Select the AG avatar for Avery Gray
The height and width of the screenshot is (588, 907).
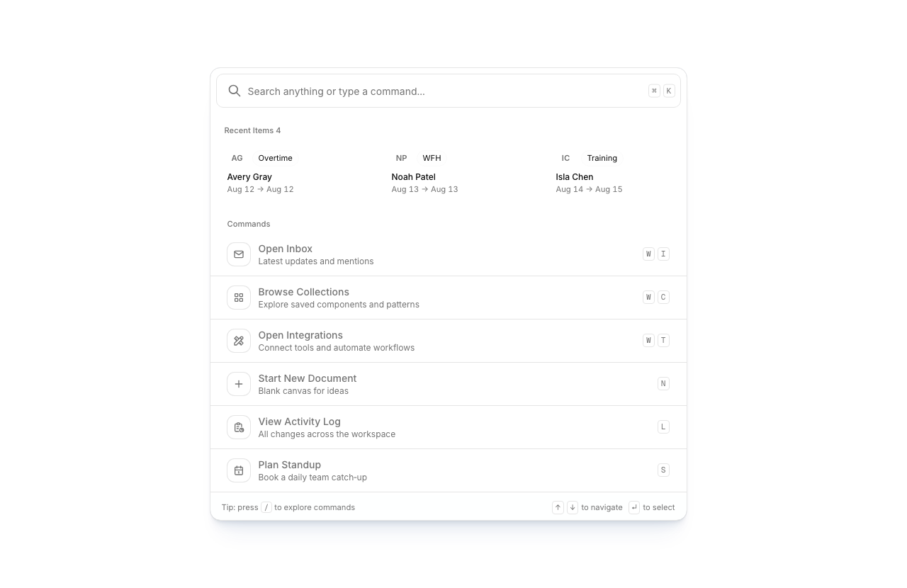[237, 158]
